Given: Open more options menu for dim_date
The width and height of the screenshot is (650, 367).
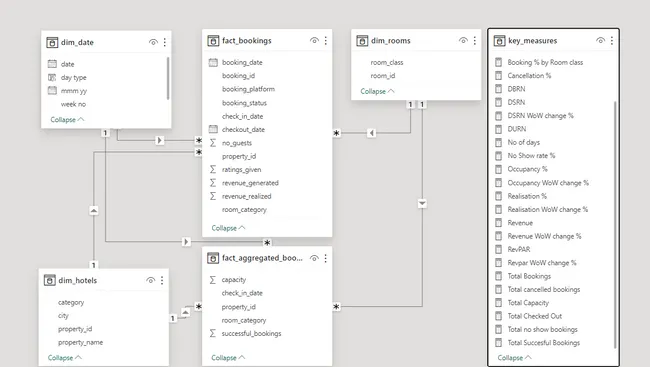Looking at the screenshot, I should click(165, 42).
